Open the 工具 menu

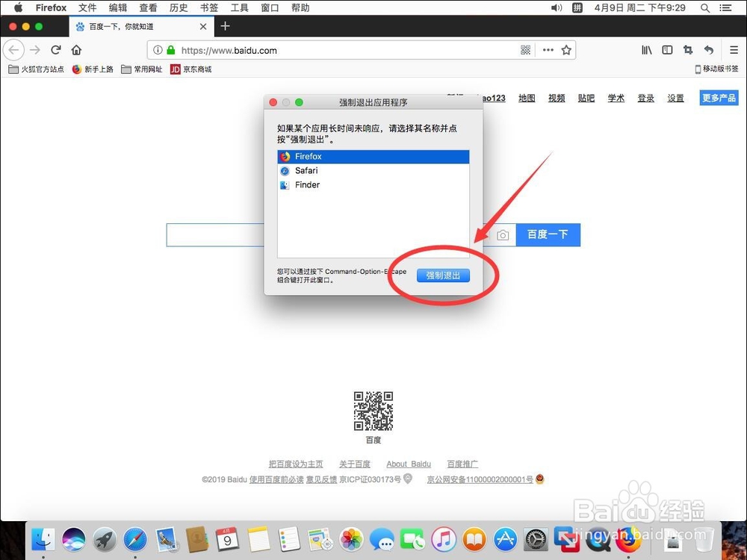pyautogui.click(x=240, y=7)
